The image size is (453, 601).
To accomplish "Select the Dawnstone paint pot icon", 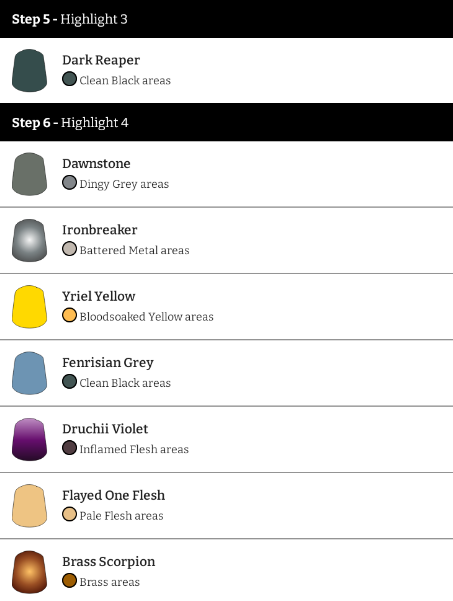I will [x=30, y=174].
